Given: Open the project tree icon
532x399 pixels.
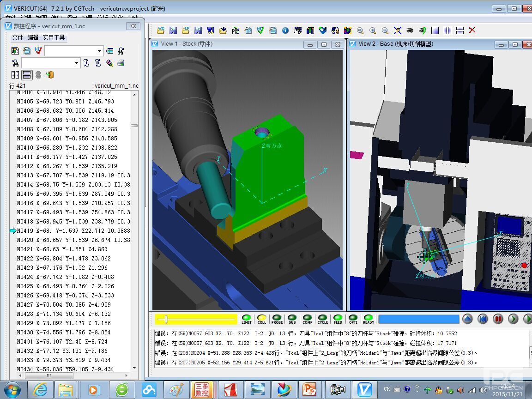Looking at the screenshot, I should [x=236, y=30].
